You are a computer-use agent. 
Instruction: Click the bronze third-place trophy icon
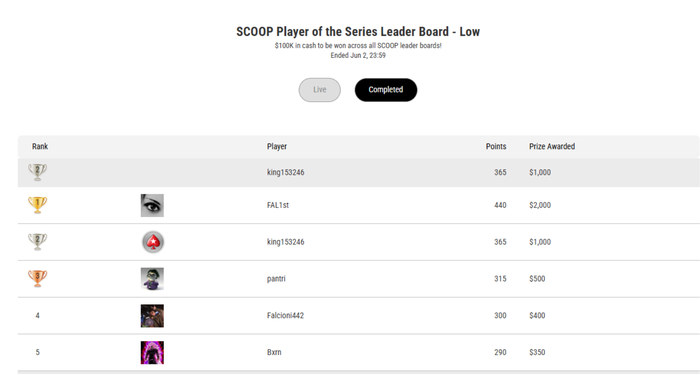pos(38,278)
